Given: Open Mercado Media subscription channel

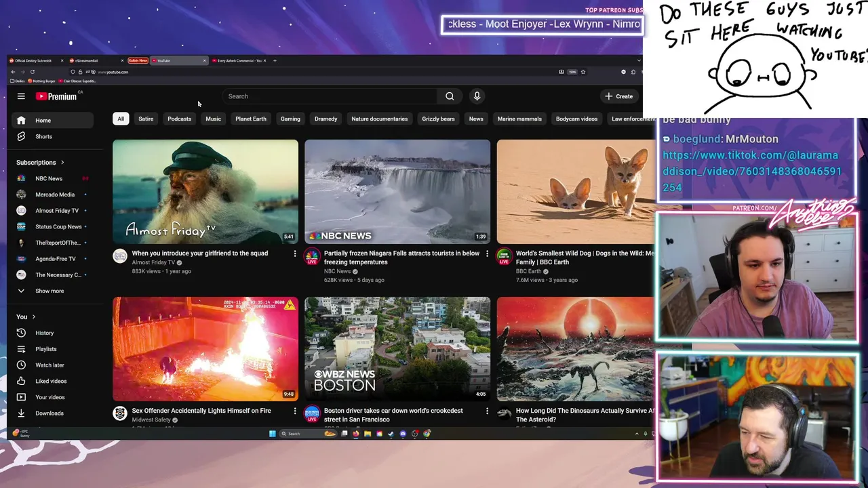Looking at the screenshot, I should [53, 195].
